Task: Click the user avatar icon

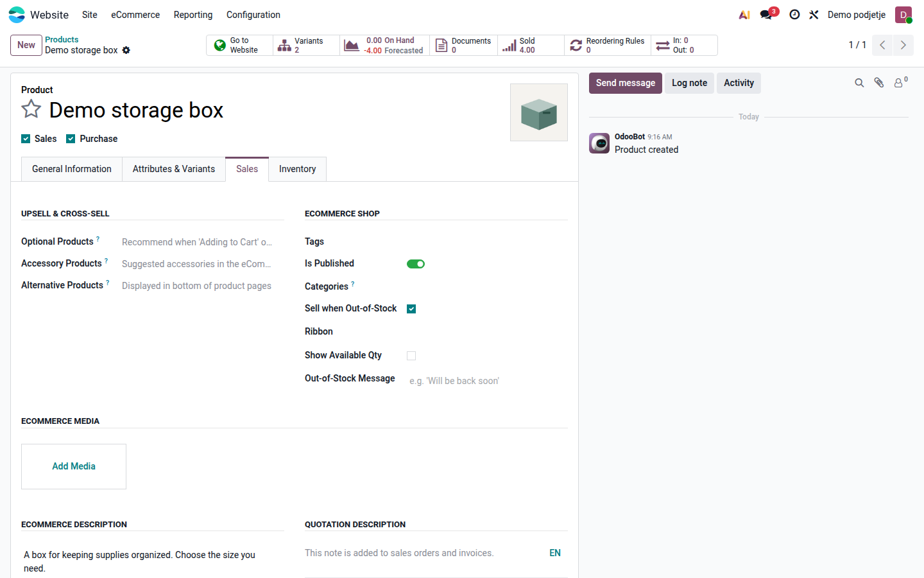Action: [903, 15]
